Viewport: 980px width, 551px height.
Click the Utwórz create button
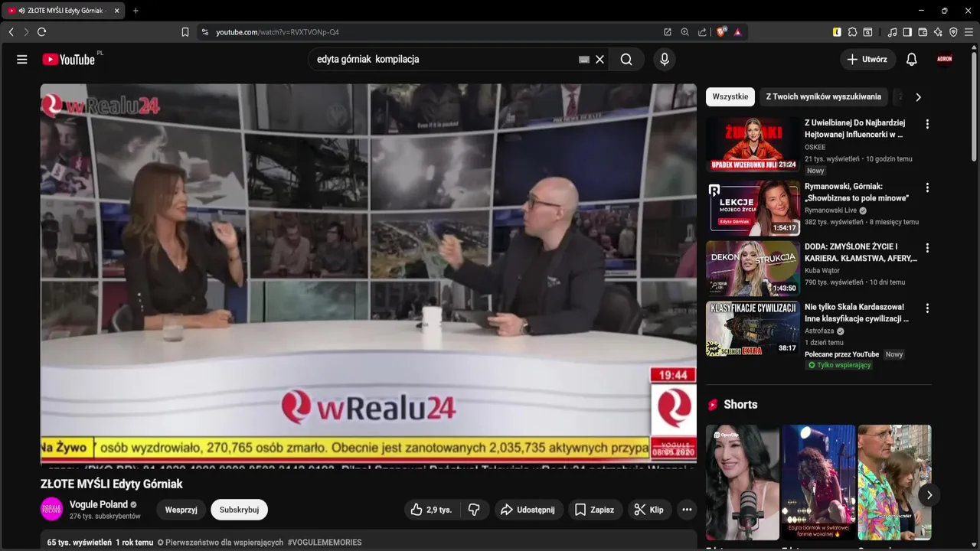[x=867, y=60]
